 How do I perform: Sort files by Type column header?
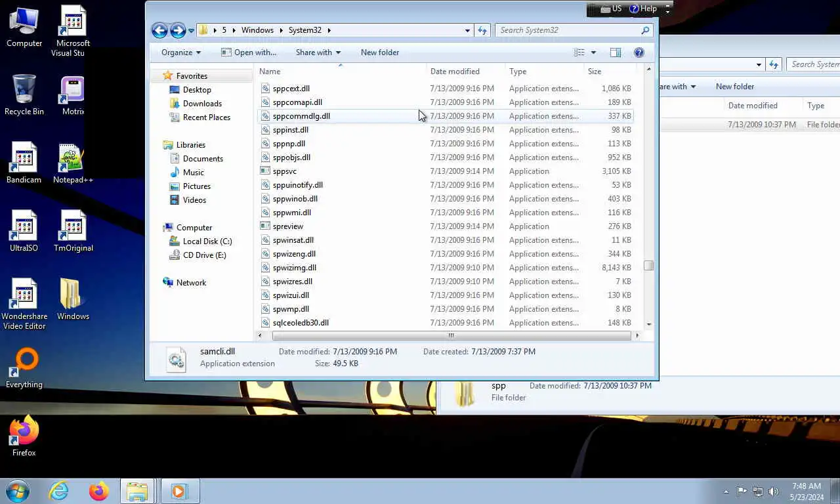coord(545,71)
